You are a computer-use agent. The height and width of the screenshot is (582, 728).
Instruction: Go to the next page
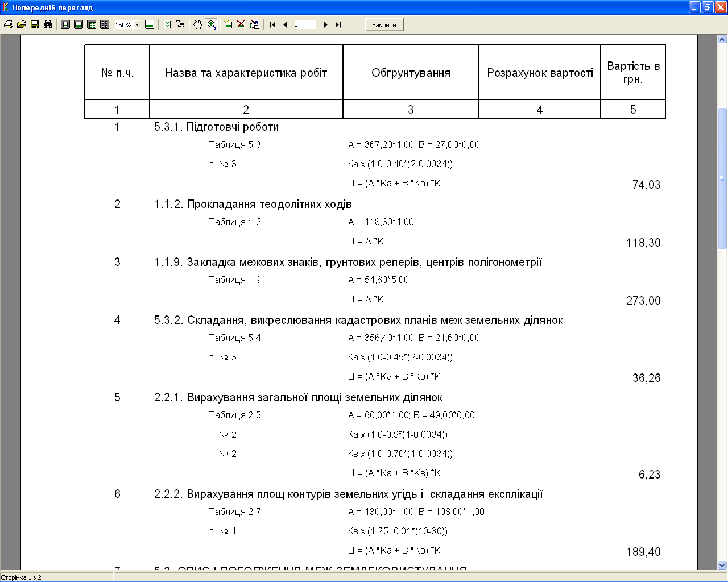tap(325, 24)
